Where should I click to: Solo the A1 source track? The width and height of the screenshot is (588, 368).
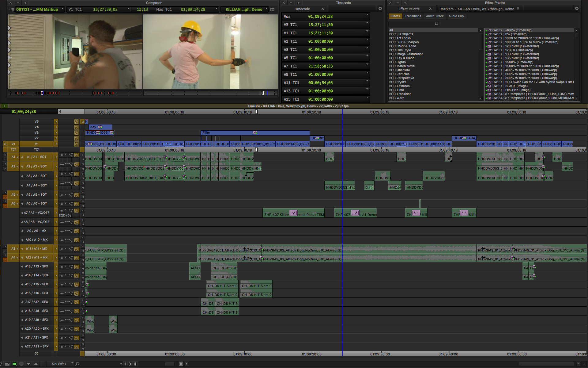5,155
